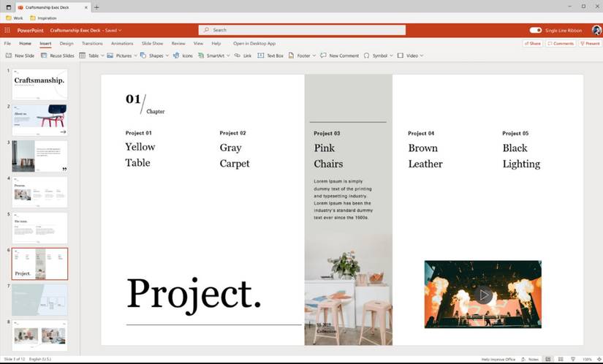
Task: Select slide 2 thumbnail with blue chair
Action: point(39,120)
